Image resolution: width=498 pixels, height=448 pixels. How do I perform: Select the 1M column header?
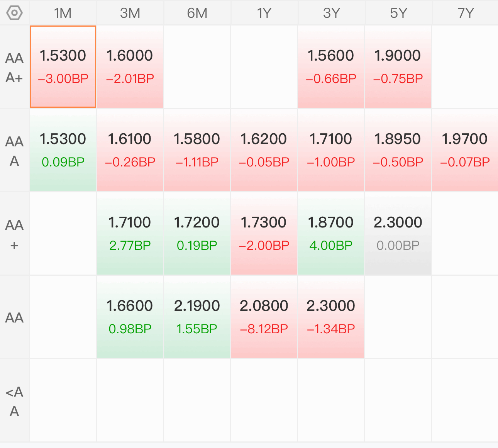tap(63, 13)
